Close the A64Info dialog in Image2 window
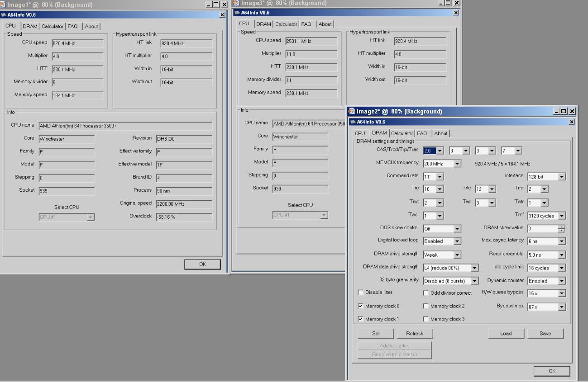Image resolution: width=588 pixels, height=382 pixels. [572, 122]
